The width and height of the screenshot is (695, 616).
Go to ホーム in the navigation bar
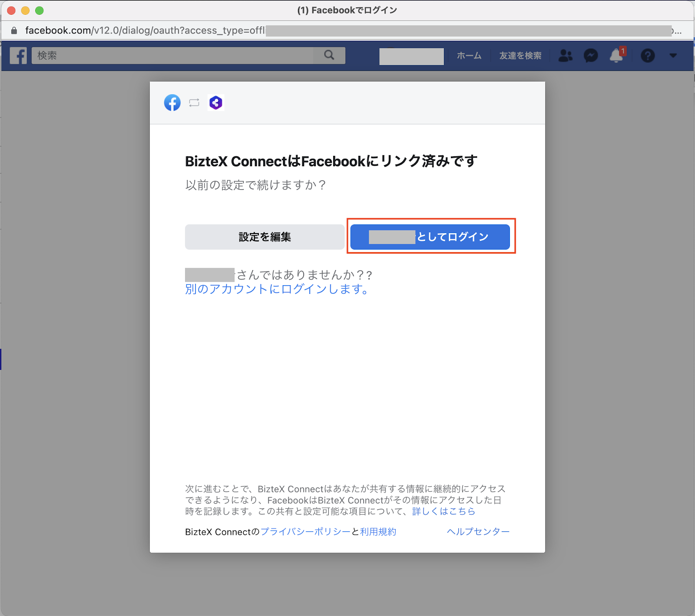click(x=469, y=56)
